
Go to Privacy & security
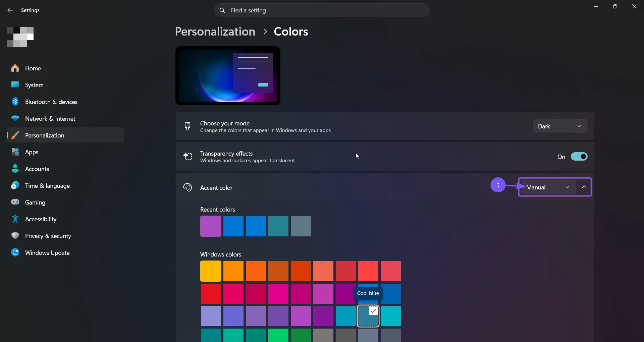[65, 236]
